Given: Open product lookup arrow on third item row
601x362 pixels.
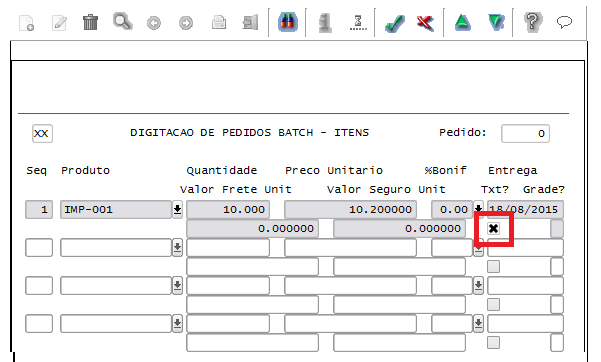Looking at the screenshot, I should [x=177, y=286].
